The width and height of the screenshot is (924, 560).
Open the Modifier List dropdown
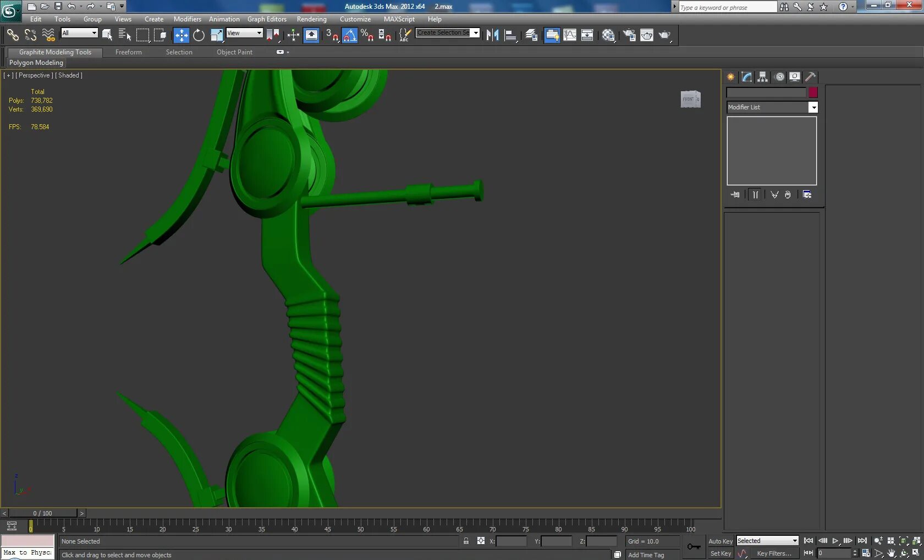[814, 107]
